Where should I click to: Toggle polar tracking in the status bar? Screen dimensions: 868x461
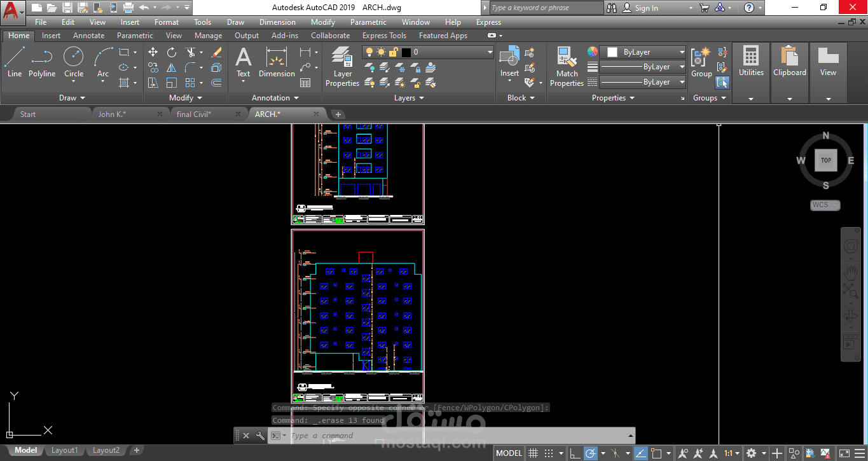point(591,453)
